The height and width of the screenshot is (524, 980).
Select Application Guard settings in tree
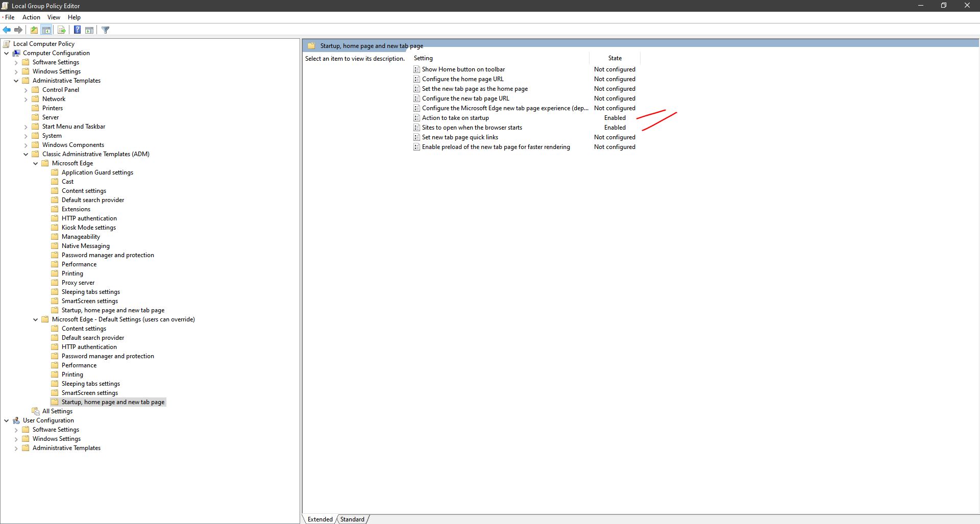click(x=97, y=172)
